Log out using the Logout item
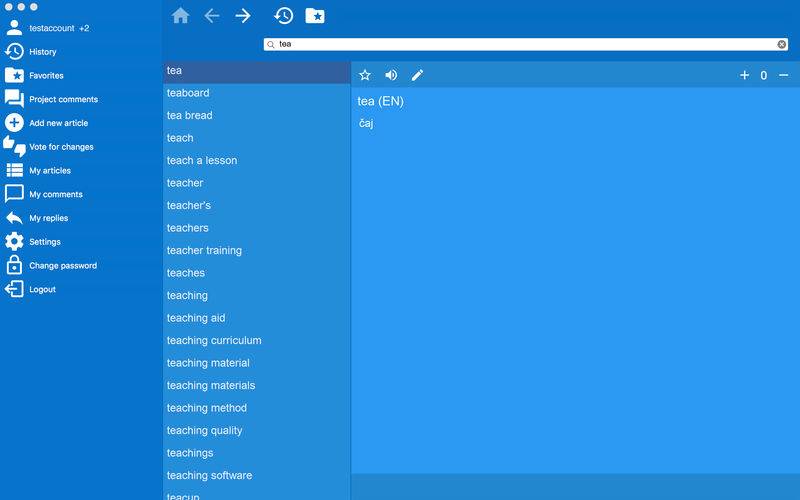 [42, 290]
